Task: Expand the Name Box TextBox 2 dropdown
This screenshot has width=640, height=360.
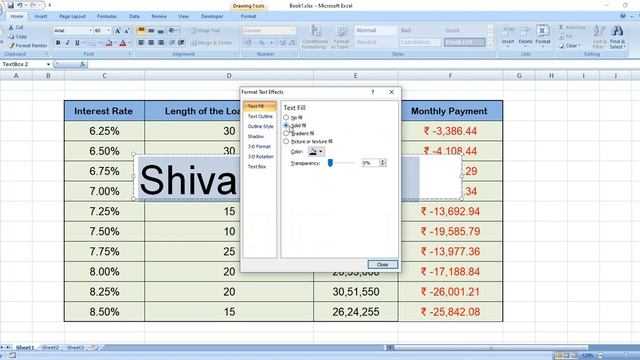Action: click(48, 64)
